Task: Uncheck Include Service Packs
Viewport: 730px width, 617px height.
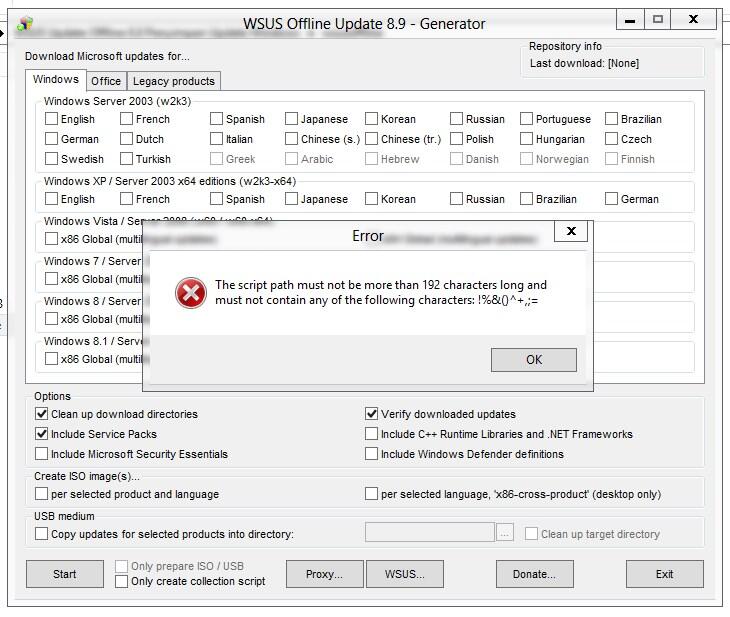Action: 41,434
